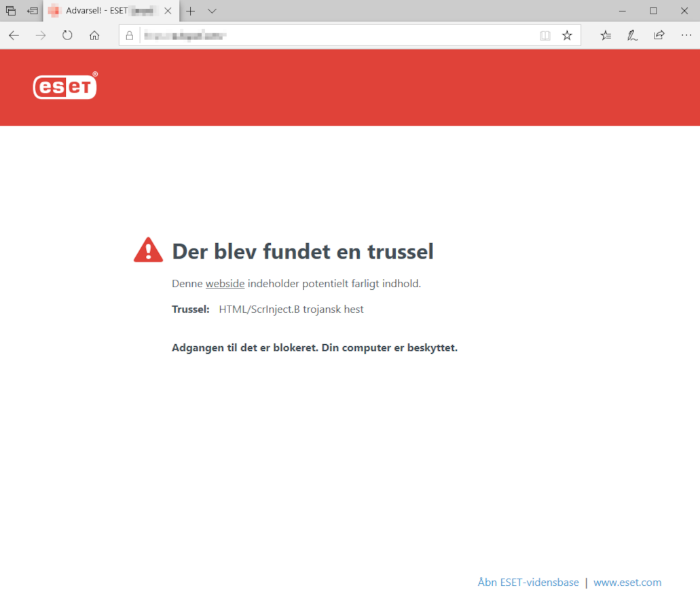Navigate back to the previous page
Image resolution: width=700 pixels, height=613 pixels.
[14, 35]
